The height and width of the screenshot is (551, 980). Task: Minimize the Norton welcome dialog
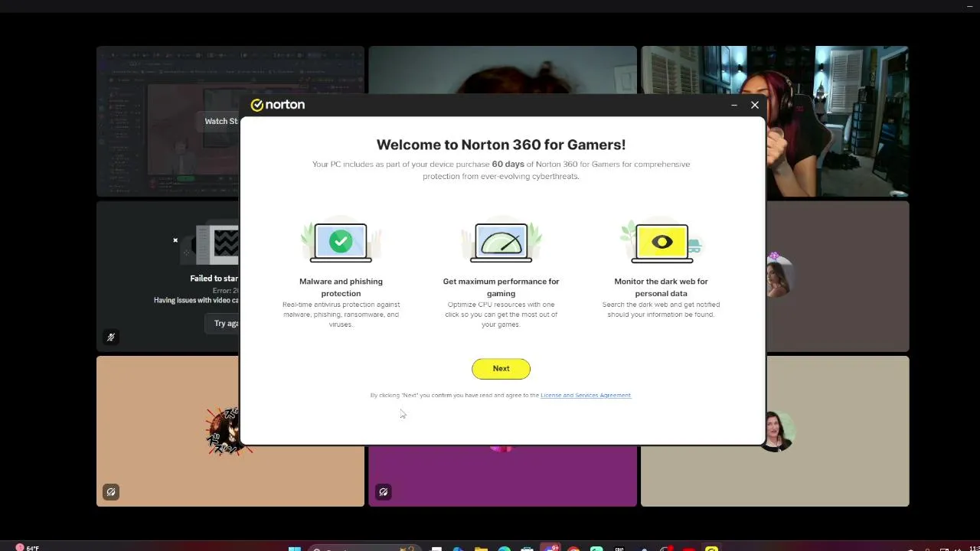pyautogui.click(x=734, y=105)
